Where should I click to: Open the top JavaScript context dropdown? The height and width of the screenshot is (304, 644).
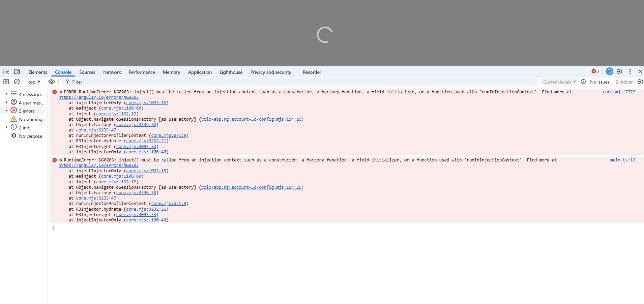[34, 82]
